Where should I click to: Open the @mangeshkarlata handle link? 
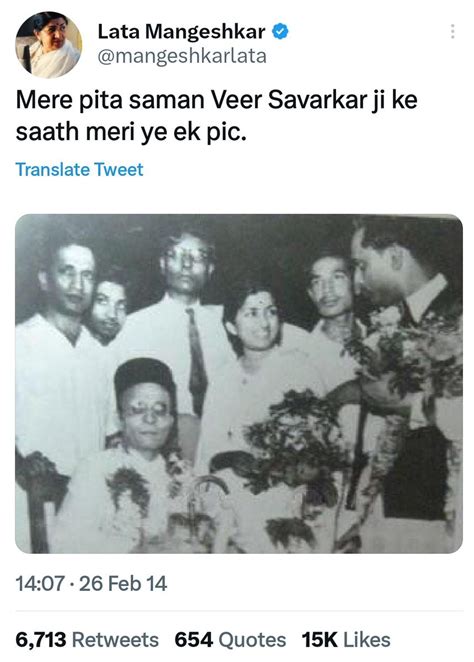click(x=182, y=57)
